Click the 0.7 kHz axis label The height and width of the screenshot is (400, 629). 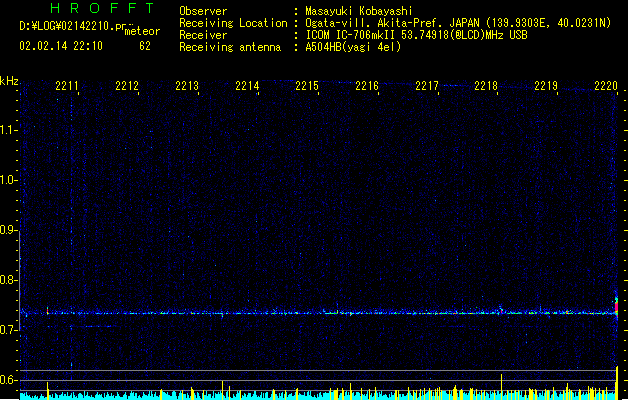[8, 330]
